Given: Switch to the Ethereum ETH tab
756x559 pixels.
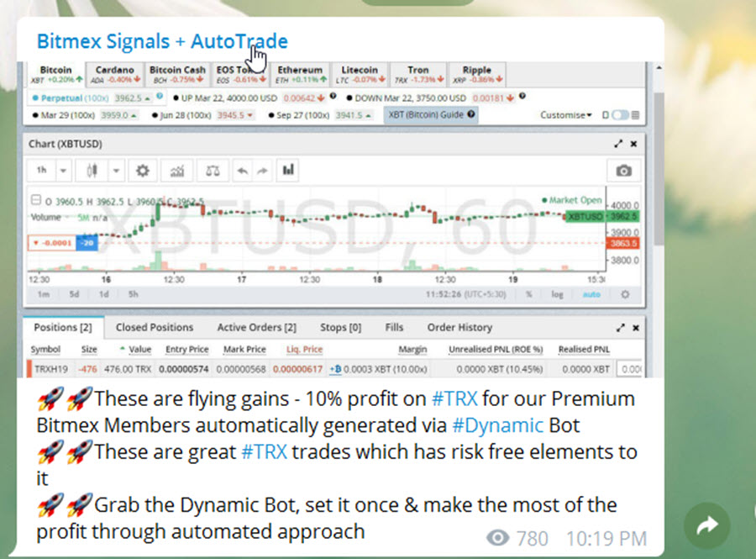Looking at the screenshot, I should 300,74.
